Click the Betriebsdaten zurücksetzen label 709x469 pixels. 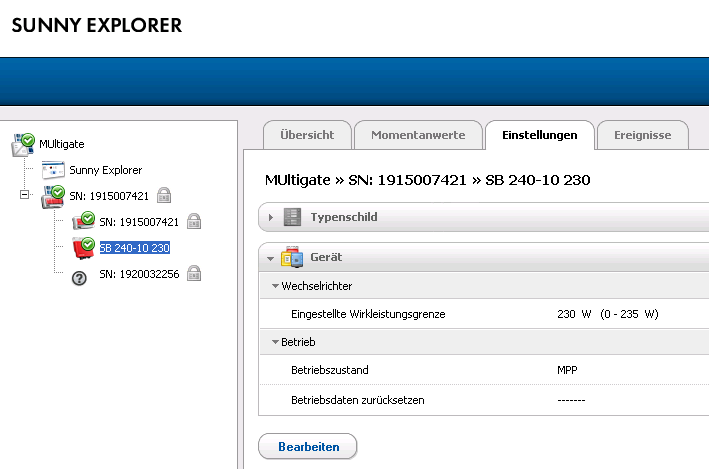click(x=358, y=400)
